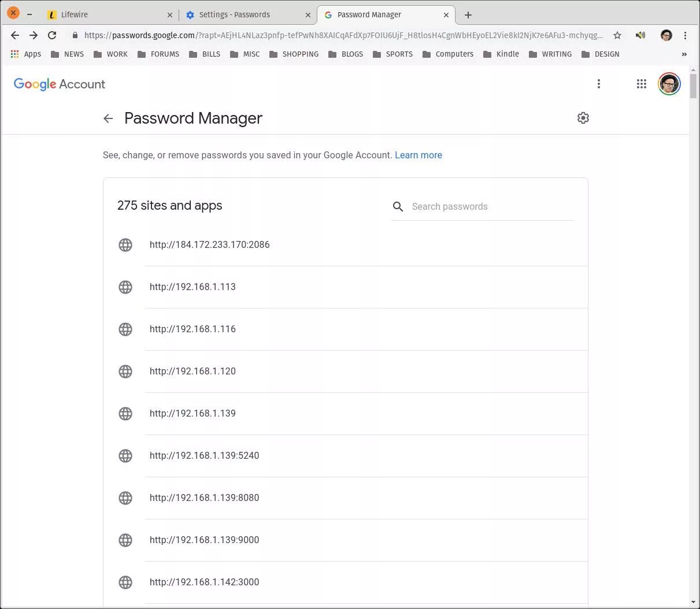Screen dimensions: 700x609
Task: Click the back arrow beside Password Manager
Action: point(108,118)
